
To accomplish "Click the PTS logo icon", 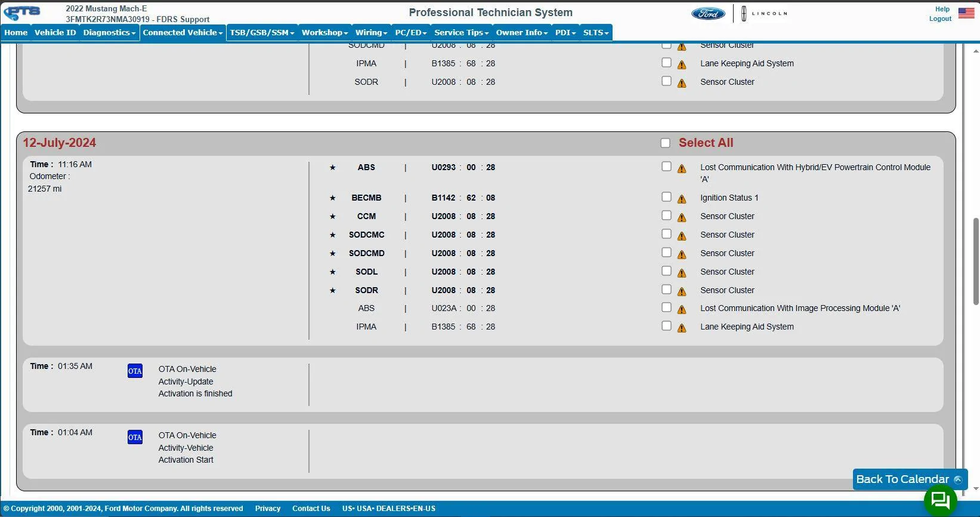I will point(22,13).
